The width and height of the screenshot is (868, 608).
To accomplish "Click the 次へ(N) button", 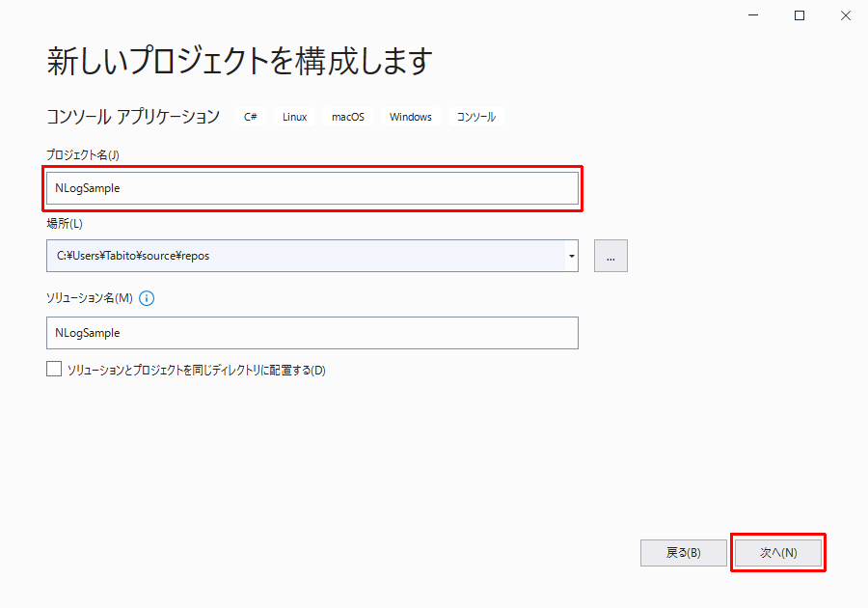I will [778, 552].
